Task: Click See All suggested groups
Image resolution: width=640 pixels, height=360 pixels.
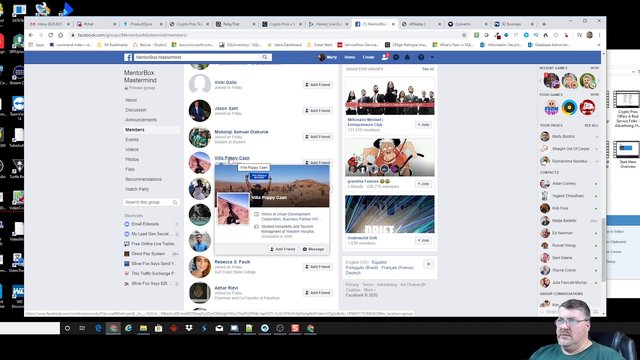Action: 428,69
